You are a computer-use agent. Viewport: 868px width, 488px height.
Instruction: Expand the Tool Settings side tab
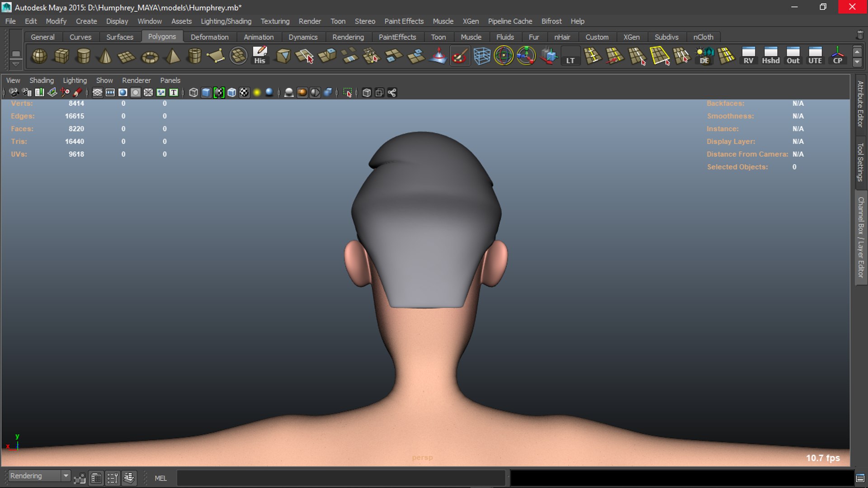click(860, 162)
